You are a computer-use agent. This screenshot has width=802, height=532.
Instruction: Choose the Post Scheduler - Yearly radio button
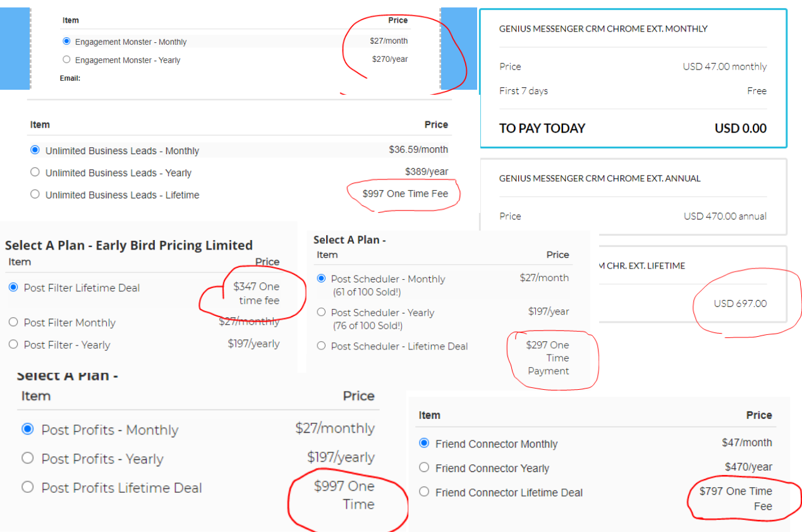click(321, 312)
